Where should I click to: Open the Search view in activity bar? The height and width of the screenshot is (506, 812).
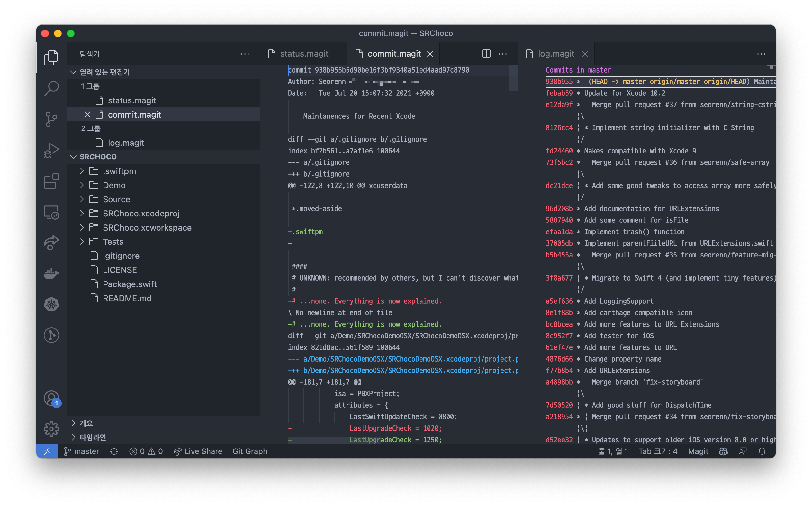51,88
